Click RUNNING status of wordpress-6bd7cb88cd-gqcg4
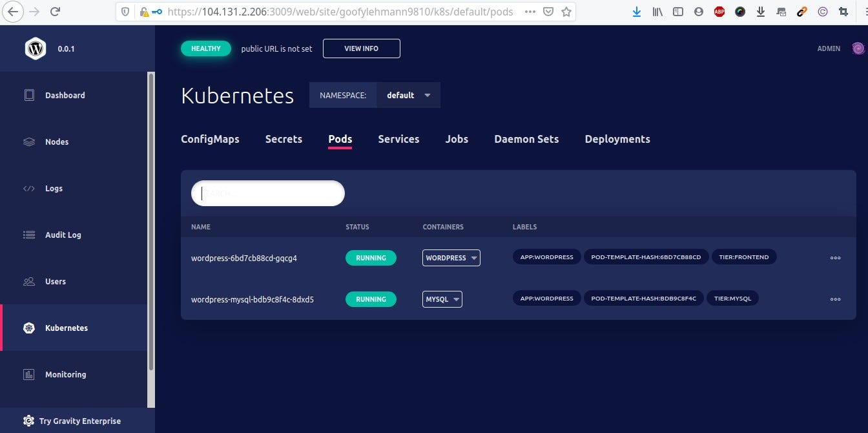 click(371, 258)
